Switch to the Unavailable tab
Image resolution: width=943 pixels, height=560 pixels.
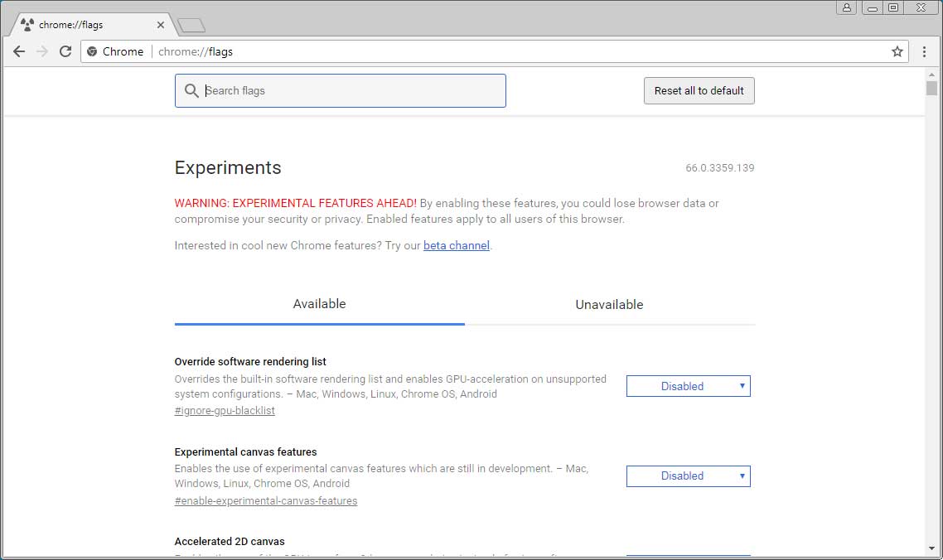(x=609, y=304)
